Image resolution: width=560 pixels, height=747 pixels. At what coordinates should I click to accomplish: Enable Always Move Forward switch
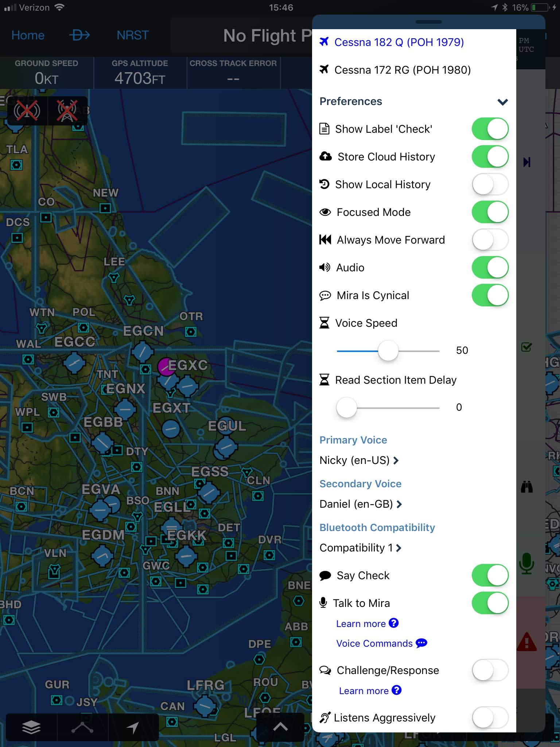(490, 240)
